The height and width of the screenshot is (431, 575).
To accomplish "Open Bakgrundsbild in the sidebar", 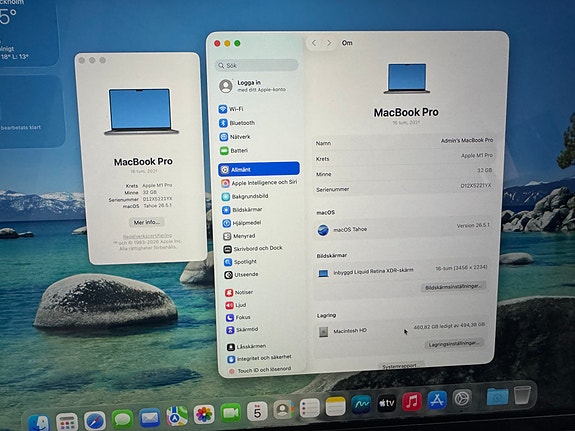I will coord(260,196).
